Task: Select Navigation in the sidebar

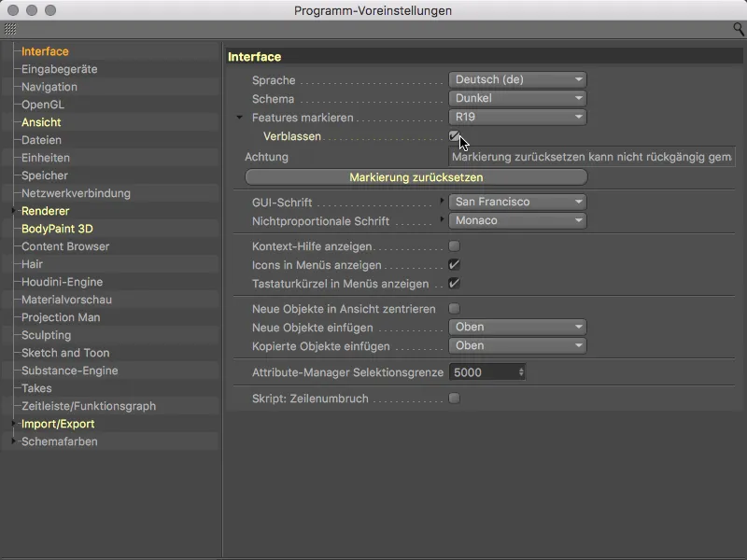Action: coord(49,87)
